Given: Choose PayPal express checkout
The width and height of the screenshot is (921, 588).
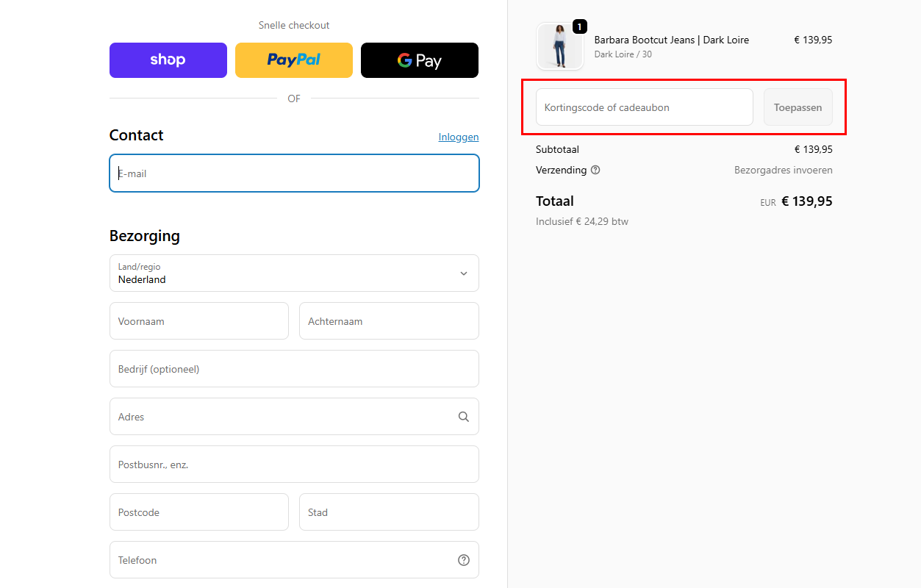Looking at the screenshot, I should pos(294,60).
